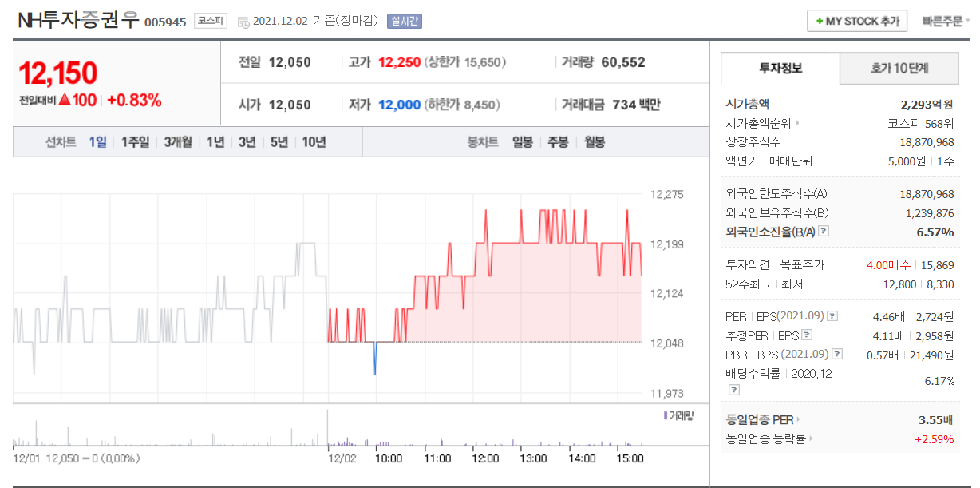This screenshot has width=980, height=488.
Task: Select the 1주일 line chart period
Action: coord(135,142)
